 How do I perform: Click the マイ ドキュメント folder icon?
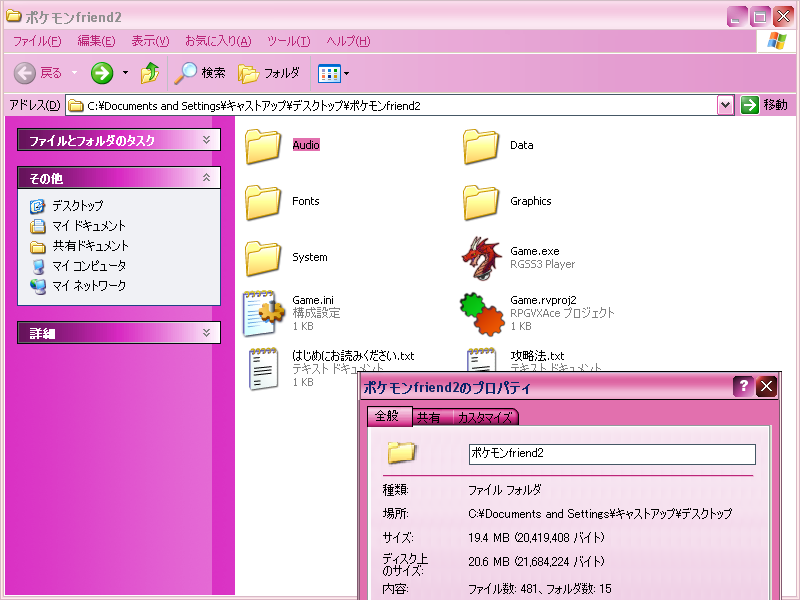[x=38, y=226]
